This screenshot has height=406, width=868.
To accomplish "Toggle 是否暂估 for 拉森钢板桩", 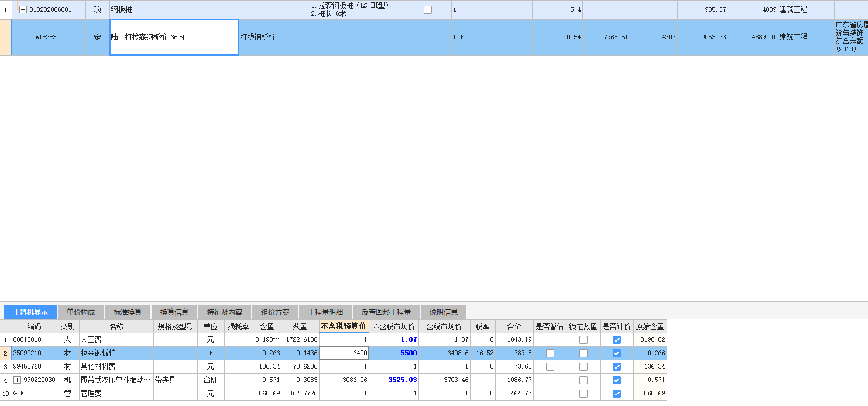I will click(550, 353).
